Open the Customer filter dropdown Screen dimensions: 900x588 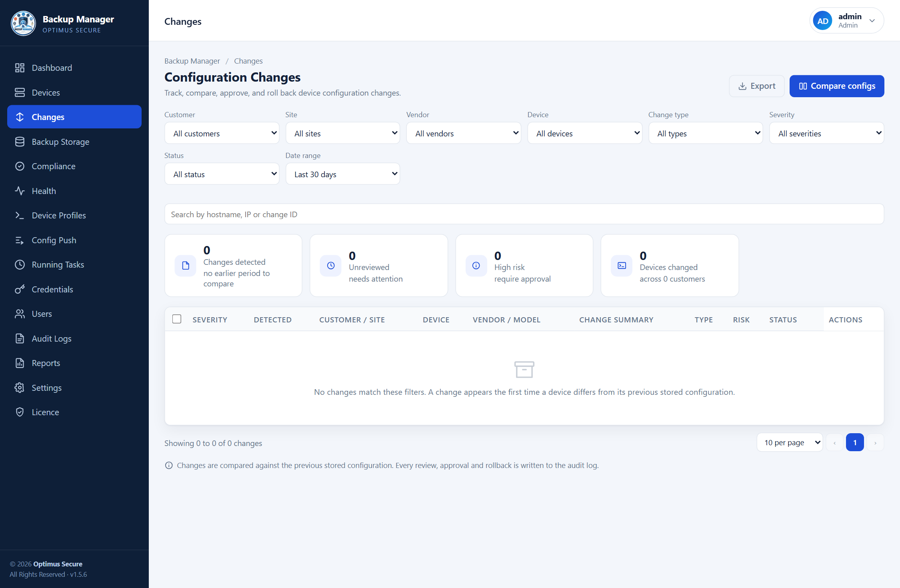coord(222,133)
